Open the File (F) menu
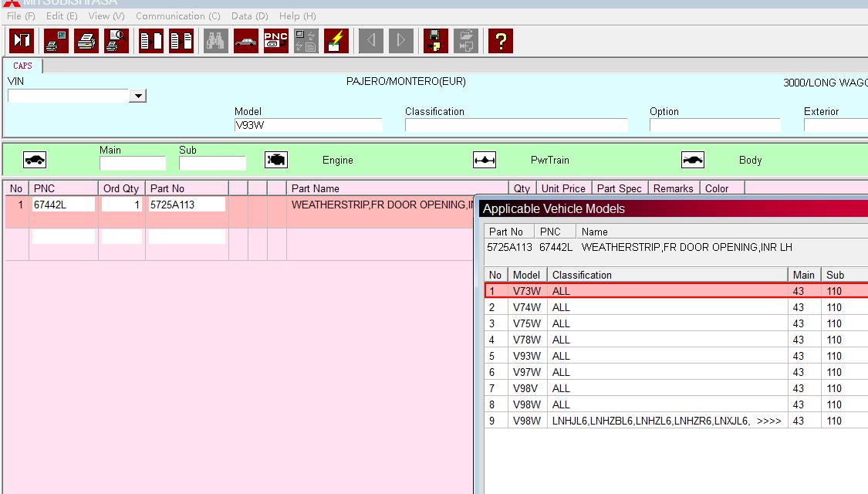Screen dimensions: 868x494 coord(21,16)
